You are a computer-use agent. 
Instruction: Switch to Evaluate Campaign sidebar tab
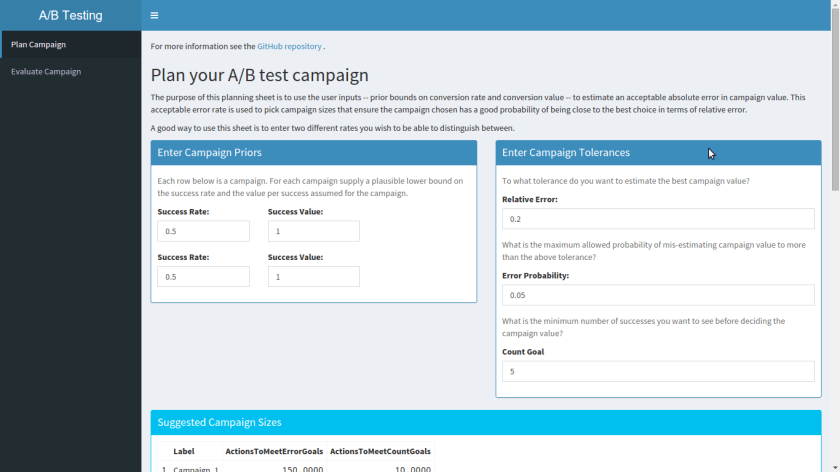[71, 71]
